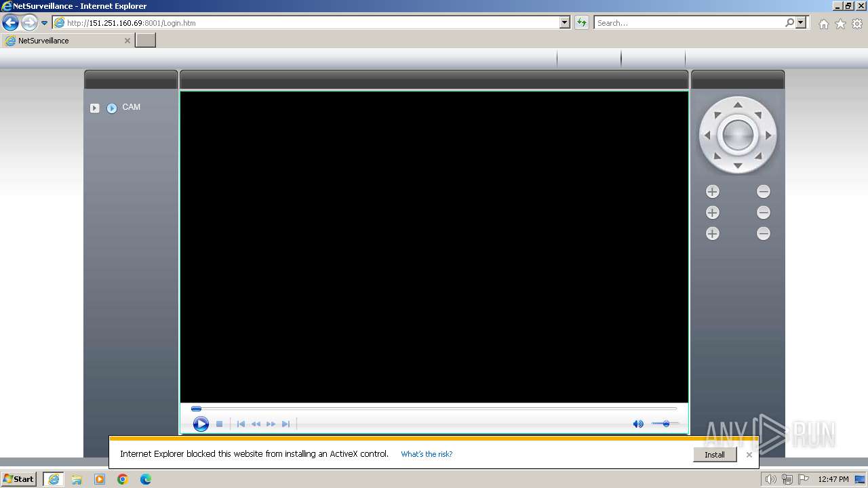Dismiss the ActiveX notification bar
This screenshot has height=488, width=868.
749,455
